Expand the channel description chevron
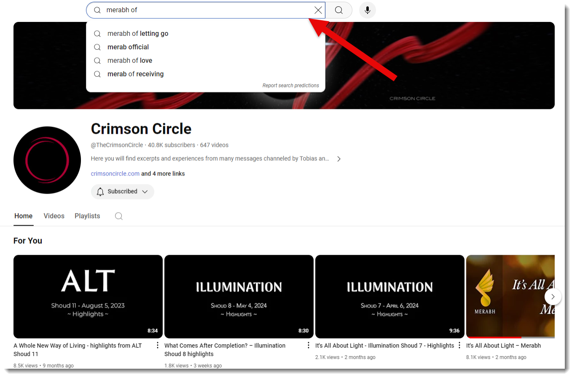 tap(339, 159)
